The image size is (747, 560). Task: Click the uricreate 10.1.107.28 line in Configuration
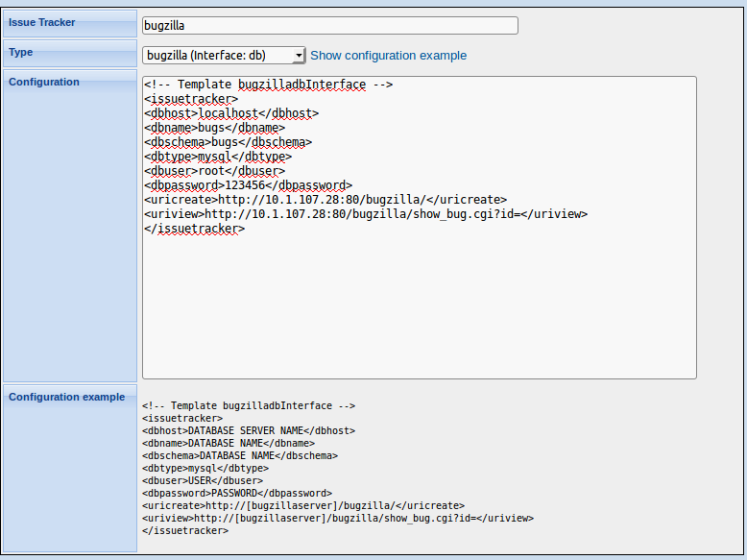[325, 199]
